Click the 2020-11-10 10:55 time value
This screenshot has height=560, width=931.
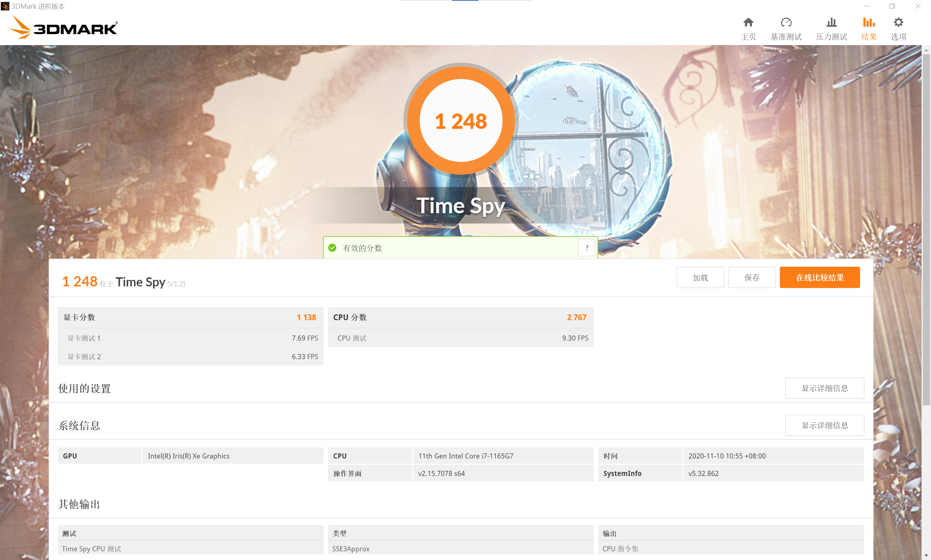pyautogui.click(x=773, y=456)
